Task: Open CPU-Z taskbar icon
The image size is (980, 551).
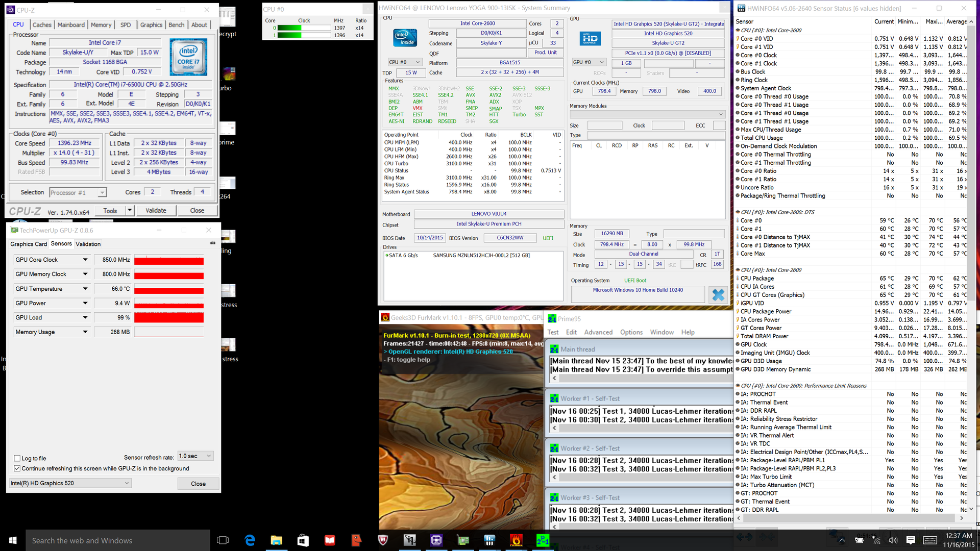Action: [x=436, y=540]
